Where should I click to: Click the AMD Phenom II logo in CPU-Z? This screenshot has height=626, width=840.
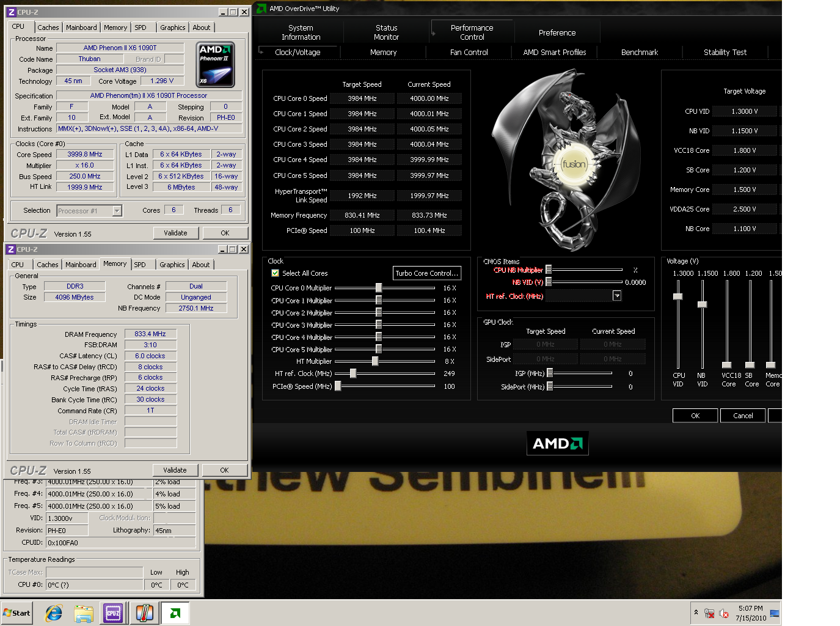click(x=216, y=64)
